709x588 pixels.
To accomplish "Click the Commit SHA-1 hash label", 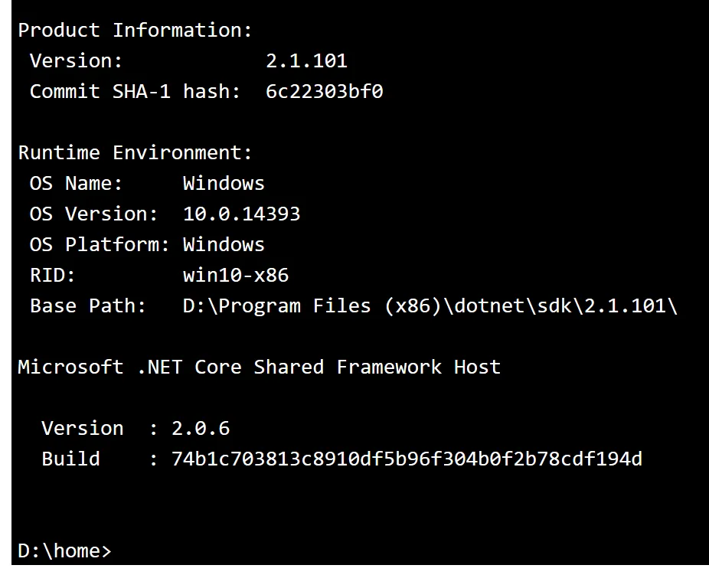I will click(135, 92).
